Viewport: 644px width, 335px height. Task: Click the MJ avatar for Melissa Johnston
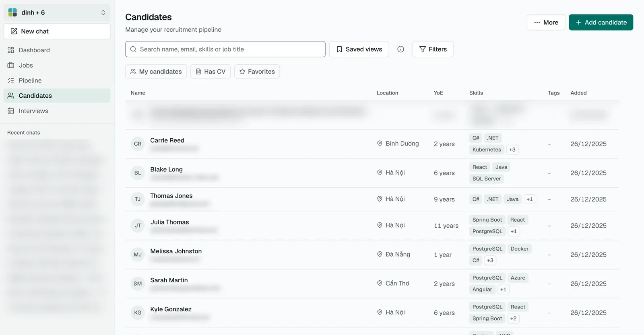[138, 255]
